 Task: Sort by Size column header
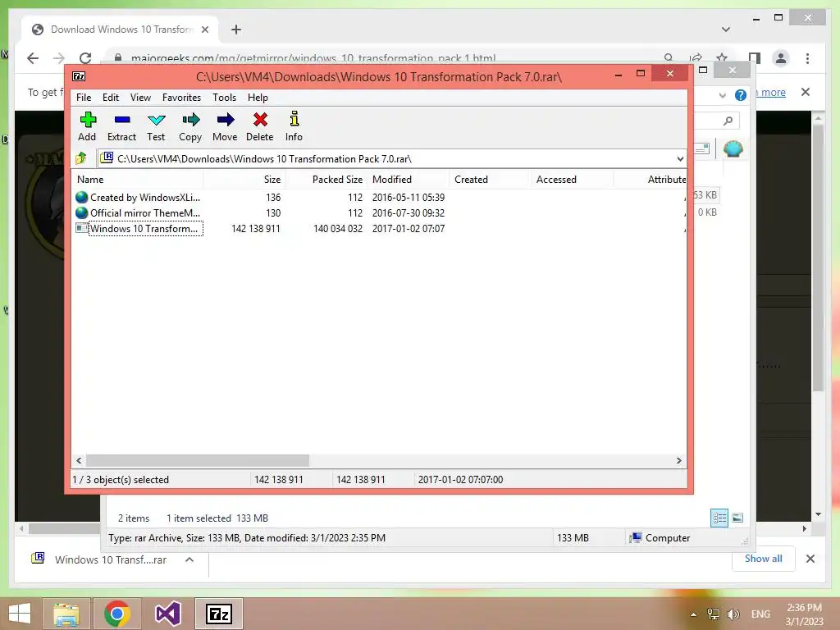coord(244,180)
